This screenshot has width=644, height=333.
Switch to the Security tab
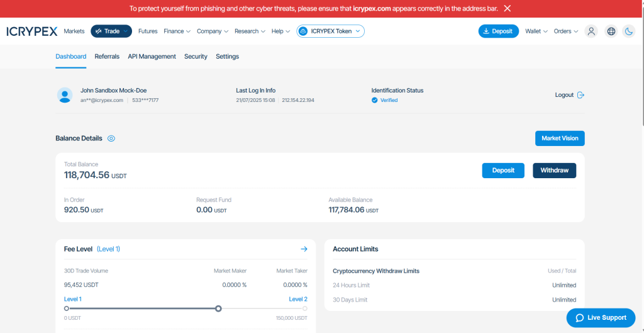(196, 57)
